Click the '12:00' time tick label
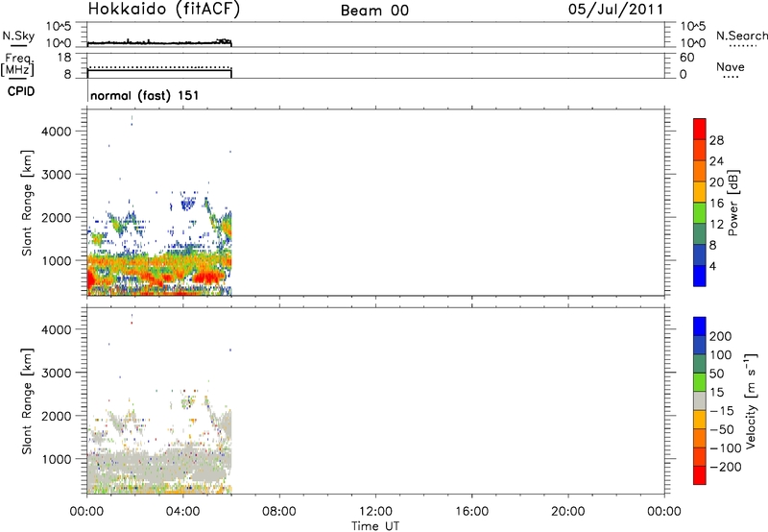Screen dimensions: 768x532 point(375,512)
